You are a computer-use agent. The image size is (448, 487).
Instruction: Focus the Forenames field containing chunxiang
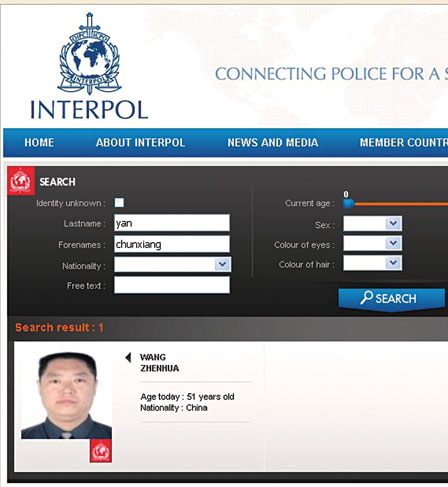coord(172,244)
